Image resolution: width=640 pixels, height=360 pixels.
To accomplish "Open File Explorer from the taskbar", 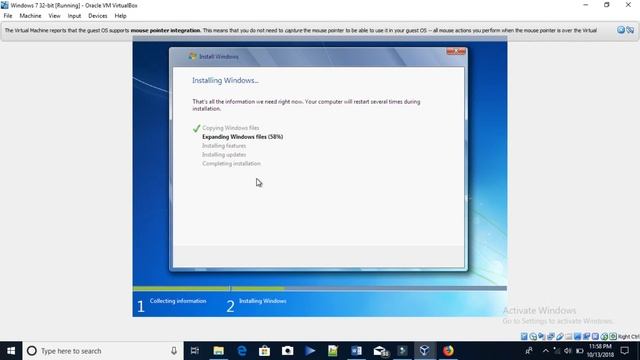I will pyautogui.click(x=218, y=351).
